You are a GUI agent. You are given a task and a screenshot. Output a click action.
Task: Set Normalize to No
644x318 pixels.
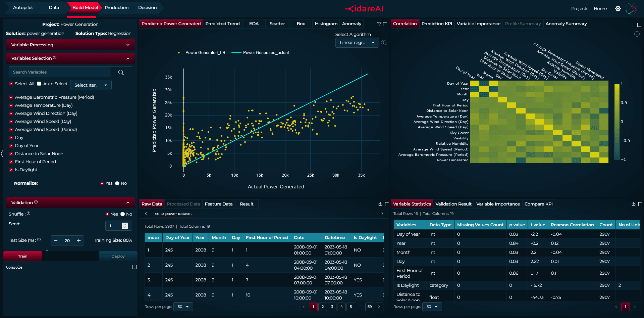pos(117,183)
